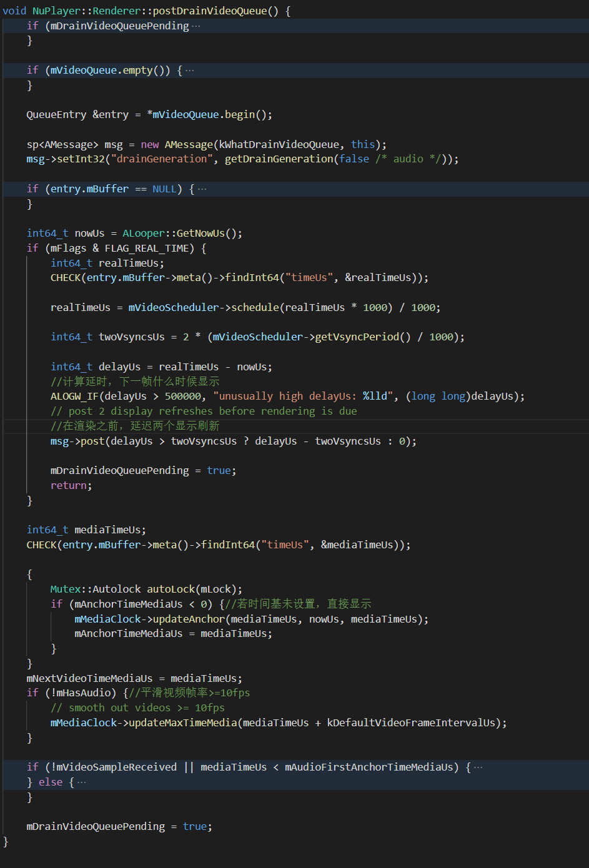Click 'Mutex::Autolock autoLock(mLock);' line
This screenshot has width=589, height=868.
(146, 589)
